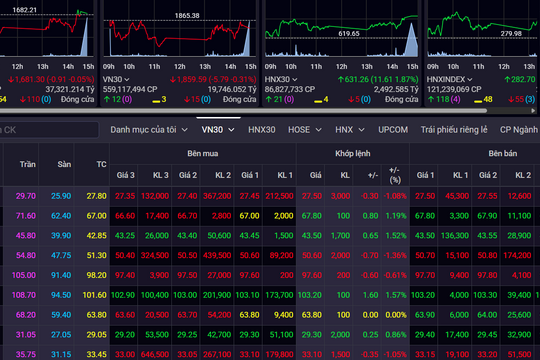Click the percent change 0.00%
The height and width of the screenshot is (360, 540).
(396, 315)
